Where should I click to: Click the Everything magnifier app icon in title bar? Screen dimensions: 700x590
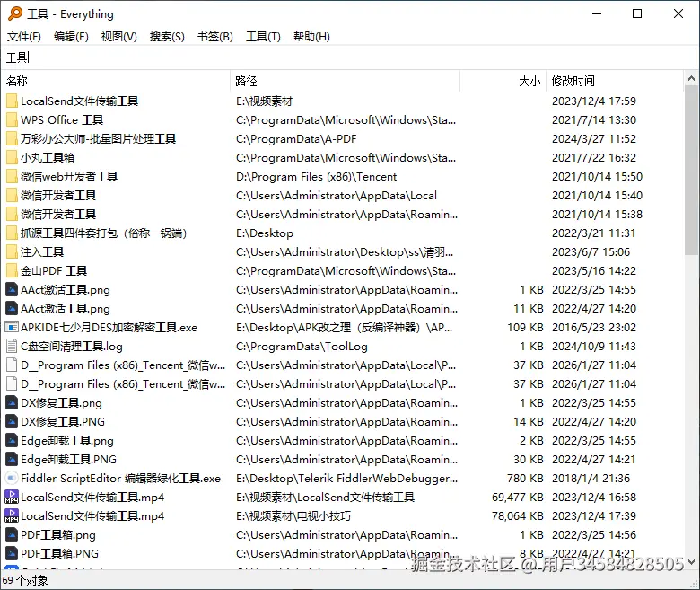(x=15, y=13)
